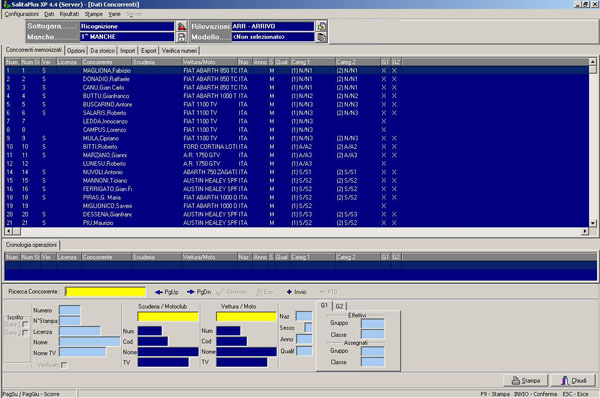Open the Risultati menu

69,14
